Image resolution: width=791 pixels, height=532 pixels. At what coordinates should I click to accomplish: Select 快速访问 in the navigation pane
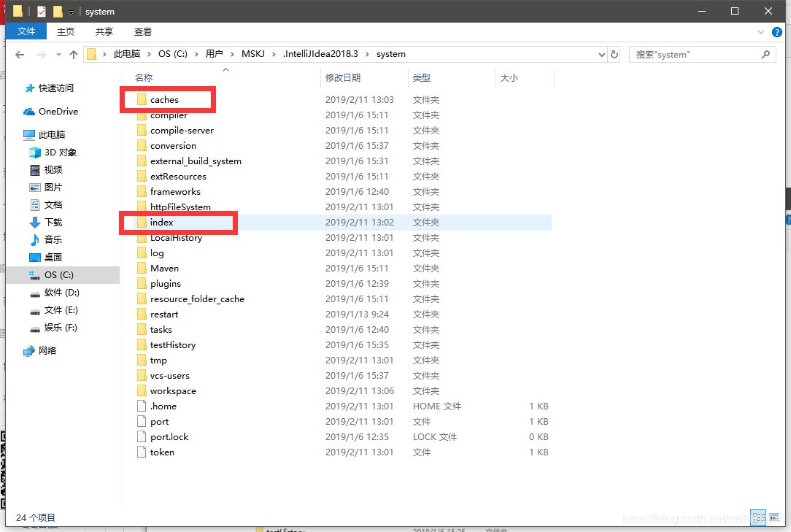[x=55, y=88]
